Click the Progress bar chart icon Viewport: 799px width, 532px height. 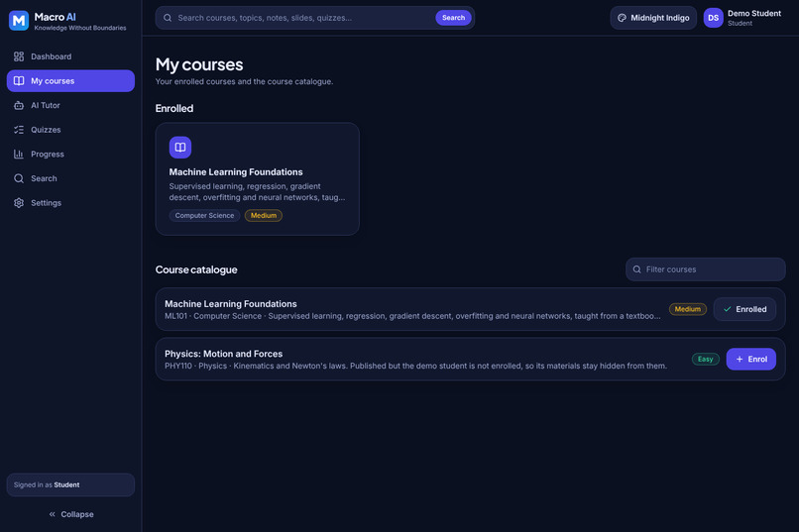pyautogui.click(x=19, y=155)
